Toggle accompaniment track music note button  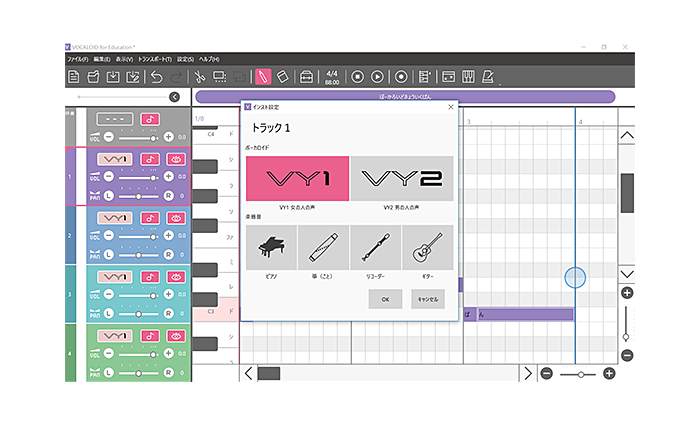tap(150, 119)
